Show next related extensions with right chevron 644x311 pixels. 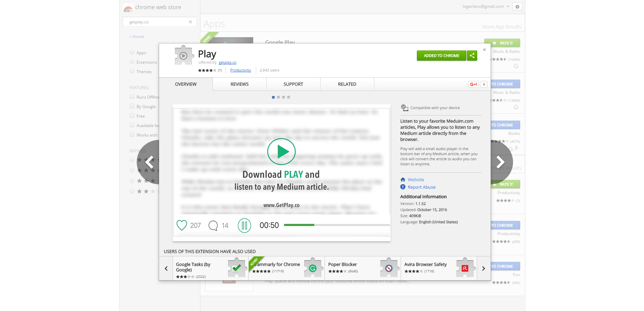coord(484,268)
